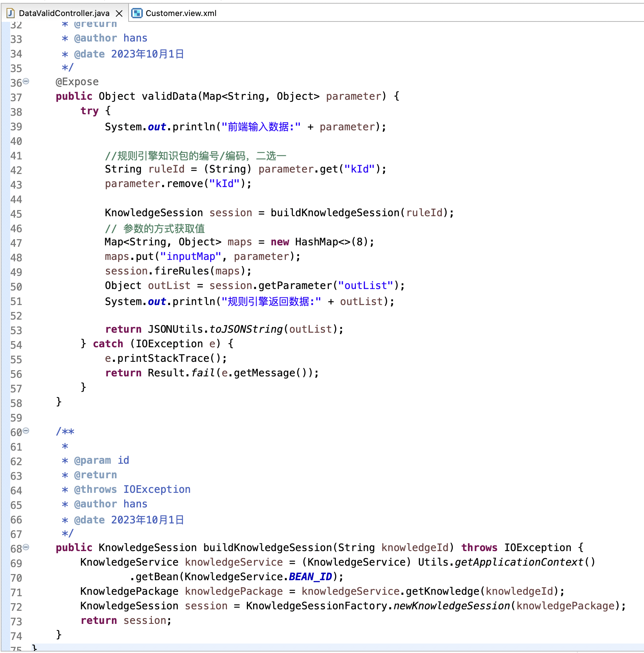Click line number 53 in the gutter

coord(16,331)
